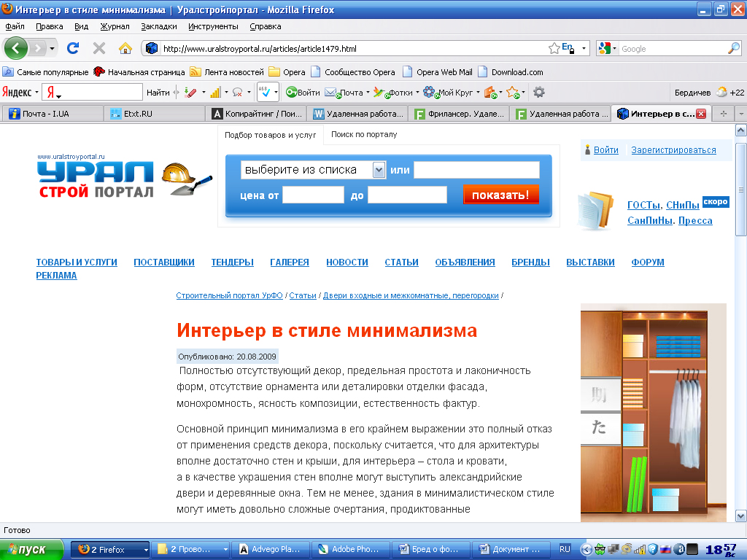Screen dimensions: 747x560
Task: Select the Фотки icon on Yandex toolbar
Action: (x=379, y=92)
